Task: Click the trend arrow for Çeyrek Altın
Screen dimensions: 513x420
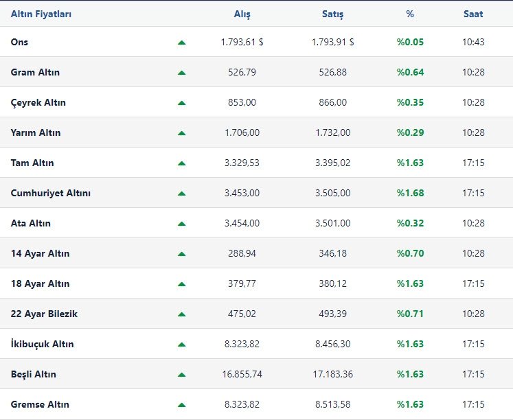Action: click(181, 103)
